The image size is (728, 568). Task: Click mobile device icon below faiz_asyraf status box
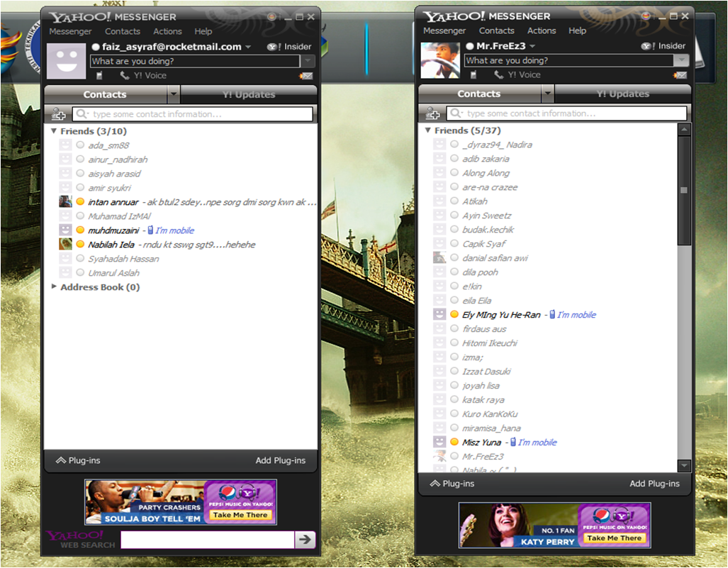pyautogui.click(x=99, y=75)
